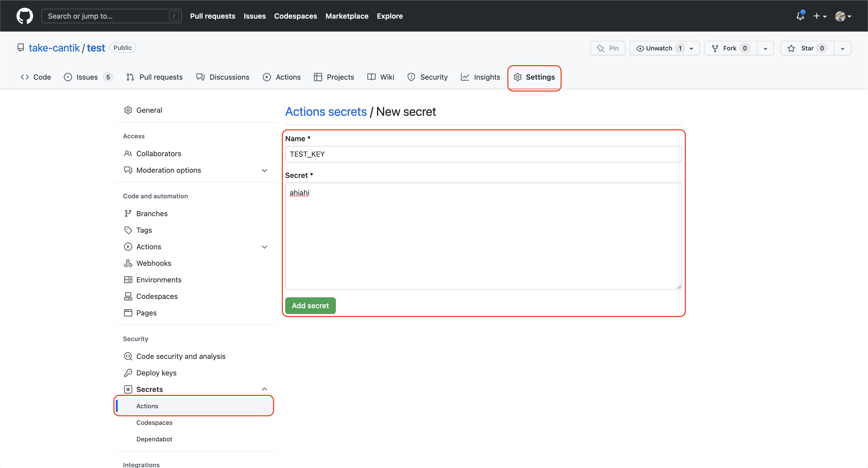Select Dependabot under Secrets
868x468 pixels.
pyautogui.click(x=154, y=439)
